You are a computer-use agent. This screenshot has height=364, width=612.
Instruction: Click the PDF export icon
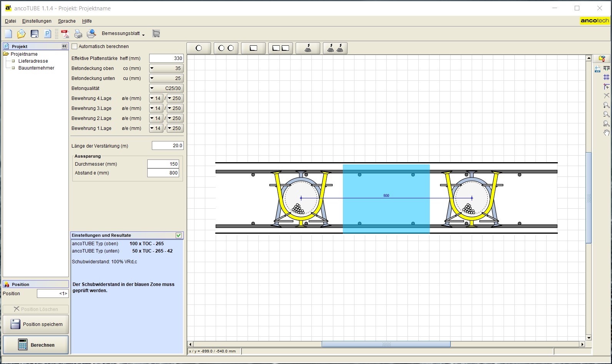[65, 34]
